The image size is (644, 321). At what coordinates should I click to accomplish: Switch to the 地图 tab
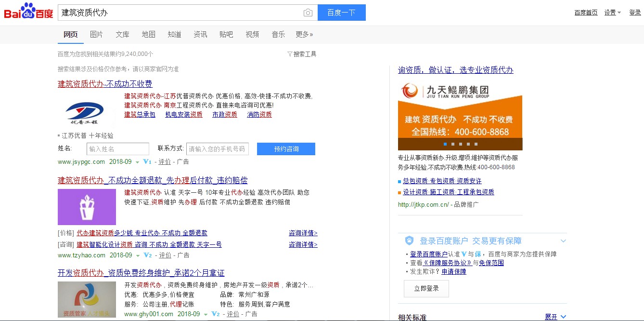148,35
